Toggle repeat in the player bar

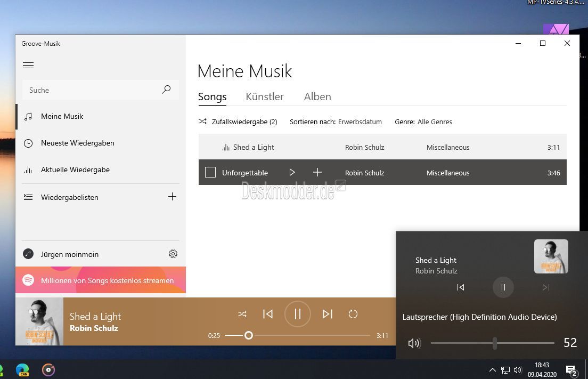coord(353,314)
